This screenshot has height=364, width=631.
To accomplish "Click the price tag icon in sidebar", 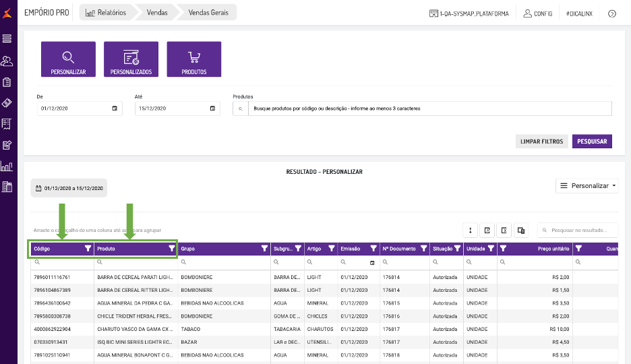I will 7,103.
